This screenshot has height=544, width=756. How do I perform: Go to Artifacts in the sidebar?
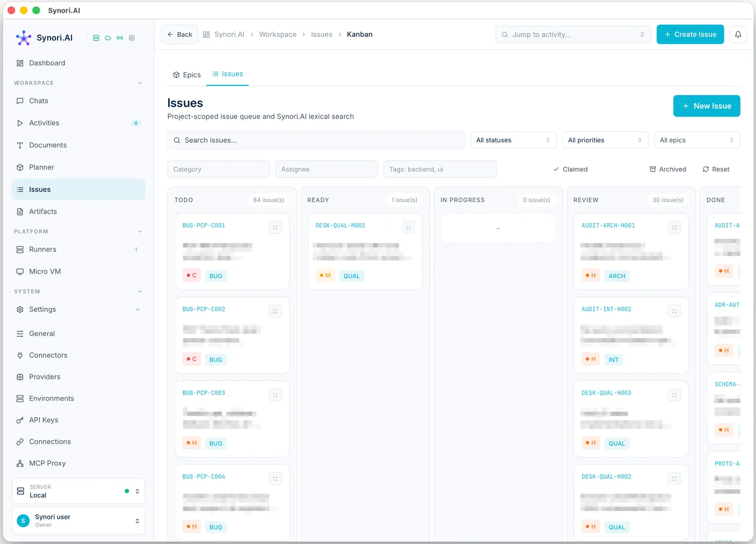78,212
